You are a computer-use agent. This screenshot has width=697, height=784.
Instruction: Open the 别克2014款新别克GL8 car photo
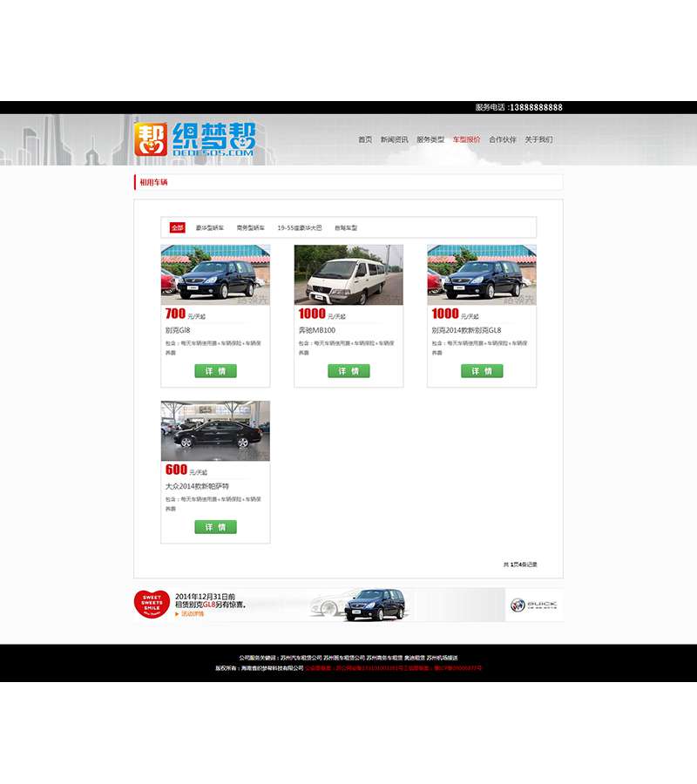tap(482, 275)
